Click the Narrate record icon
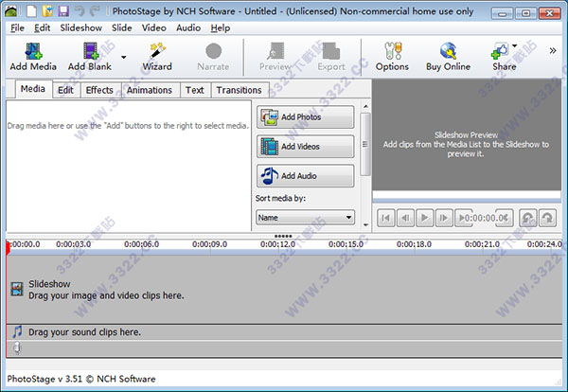568x392 pixels. 213,51
